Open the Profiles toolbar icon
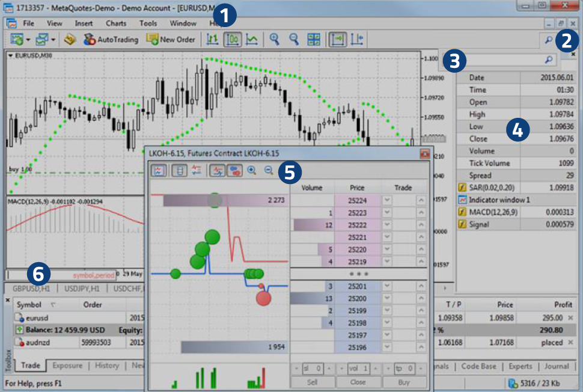Image resolution: width=583 pixels, height=392 pixels. coord(41,39)
